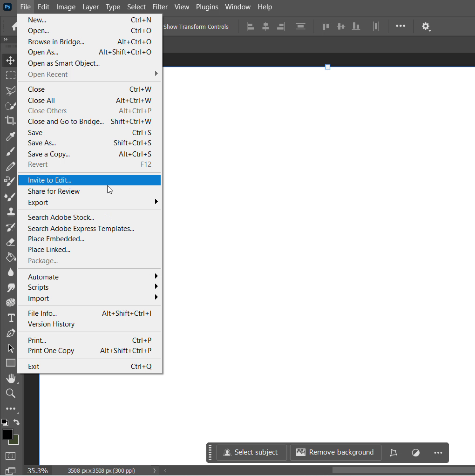Screen dimensions: 475x476
Task: Select the Eyedropper tool
Action: coord(10,136)
